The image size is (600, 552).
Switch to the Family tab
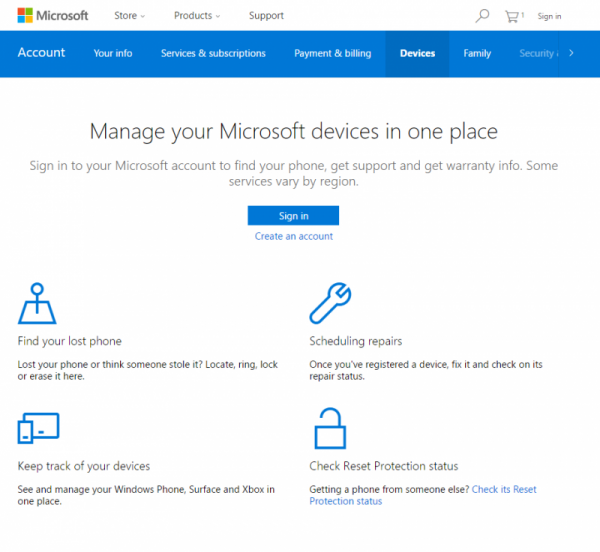point(477,53)
